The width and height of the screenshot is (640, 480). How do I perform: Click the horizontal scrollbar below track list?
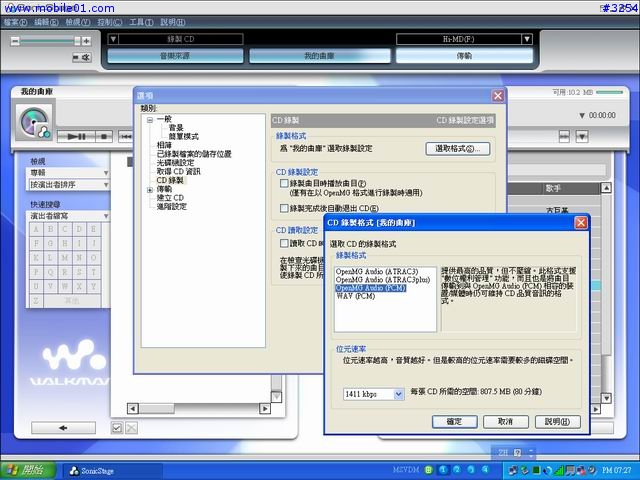(199, 408)
